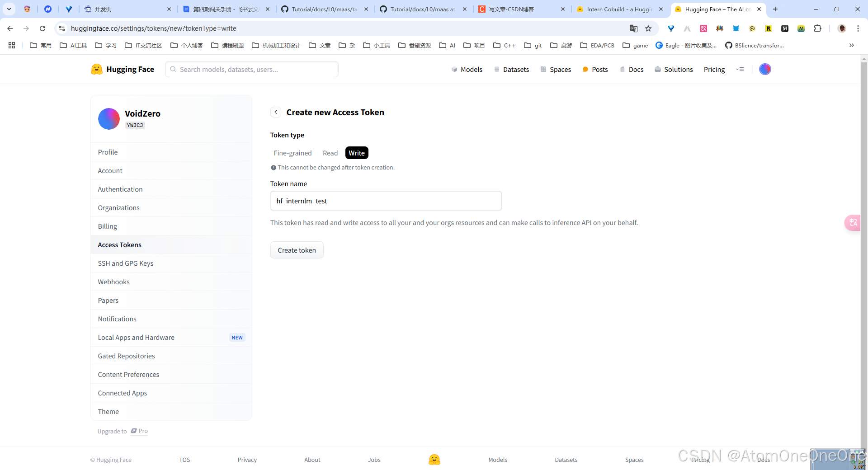Click the black M extension icon

click(785, 28)
